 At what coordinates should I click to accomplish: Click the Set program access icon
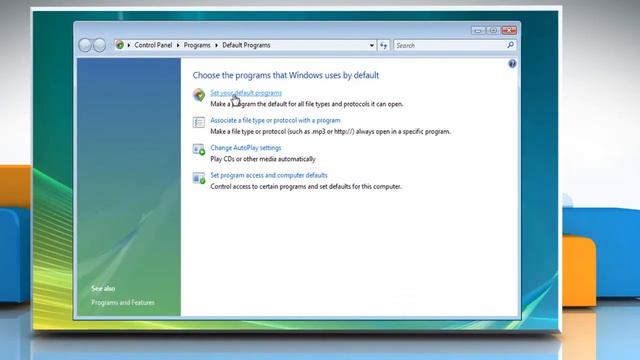199,178
